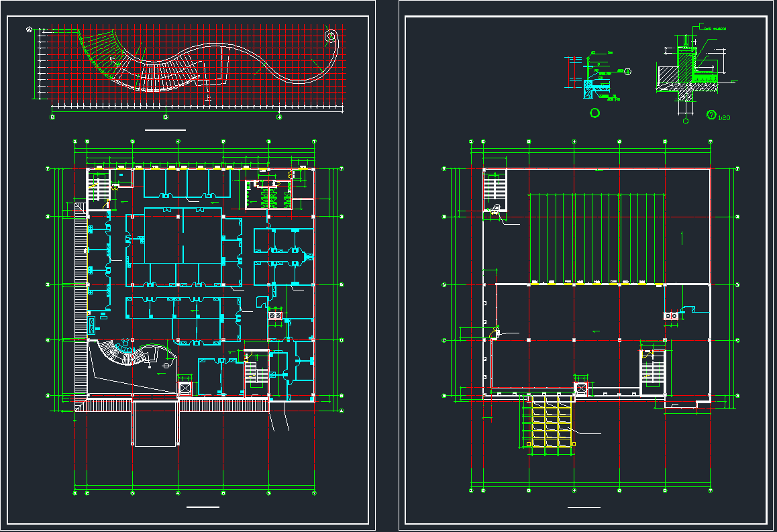
Task: Click the circled A grid marker on the stair detail
Action: (29, 30)
